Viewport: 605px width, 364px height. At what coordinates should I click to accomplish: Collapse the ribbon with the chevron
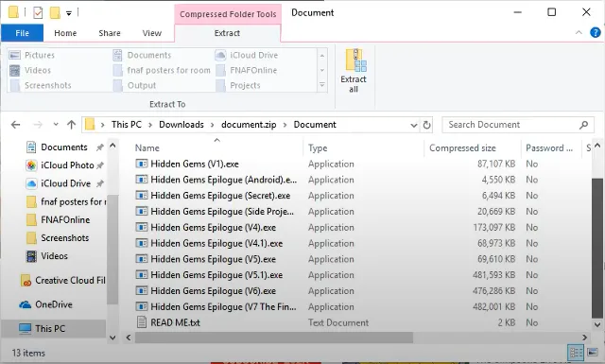coord(579,33)
